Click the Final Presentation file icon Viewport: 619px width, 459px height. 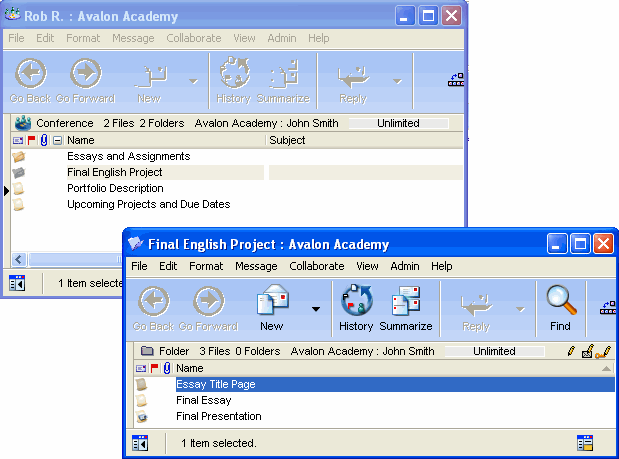142,416
